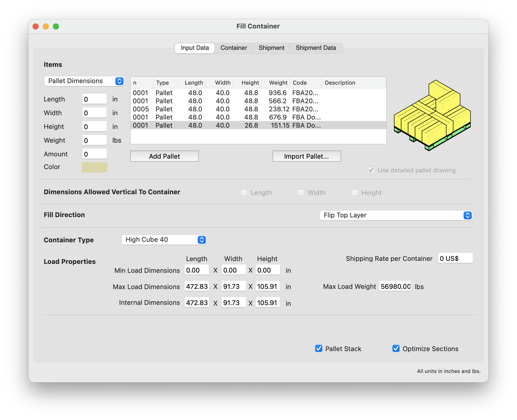Click the Shipping Rate per Container field
517x420 pixels.
455,258
